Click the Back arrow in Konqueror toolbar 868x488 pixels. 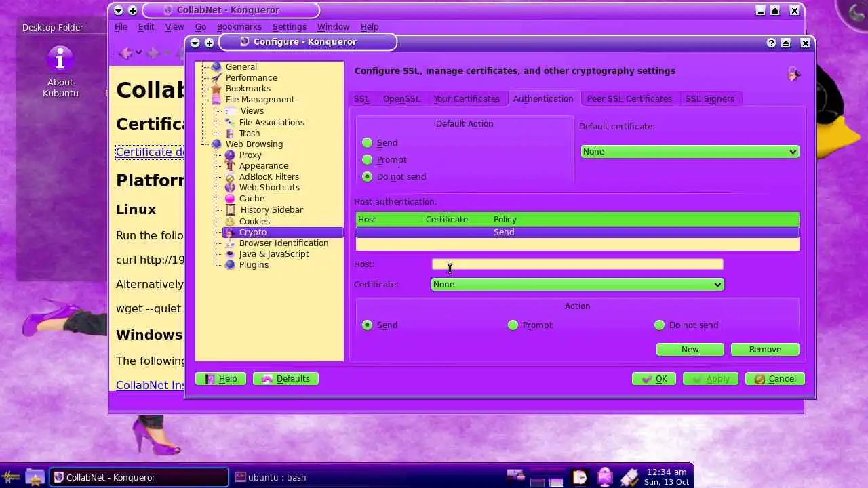coord(125,52)
